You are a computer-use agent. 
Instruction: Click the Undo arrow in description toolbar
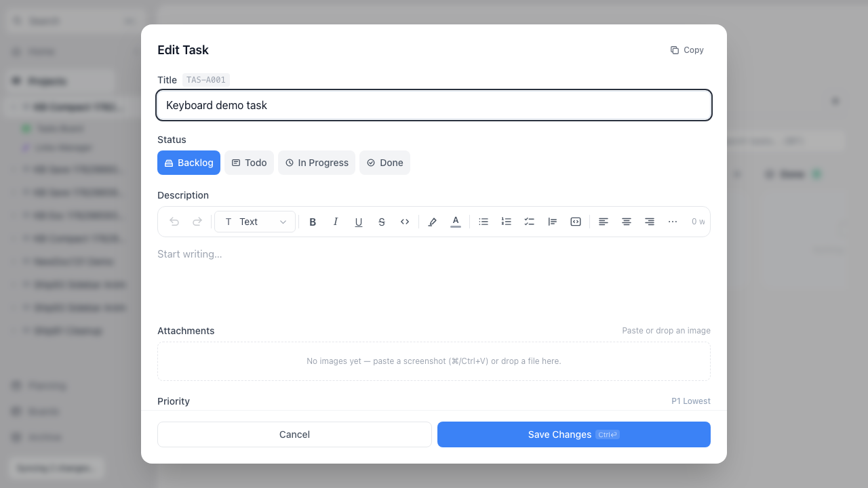point(174,222)
